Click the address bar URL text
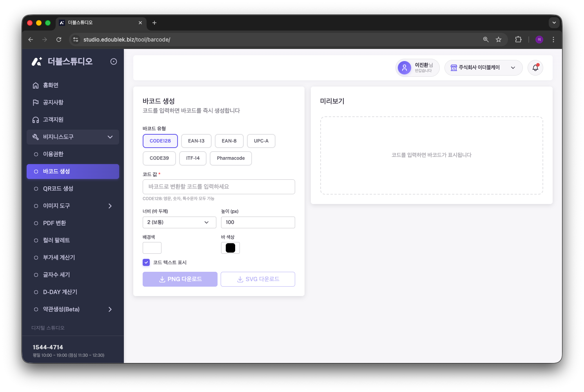The width and height of the screenshot is (584, 392). (127, 40)
